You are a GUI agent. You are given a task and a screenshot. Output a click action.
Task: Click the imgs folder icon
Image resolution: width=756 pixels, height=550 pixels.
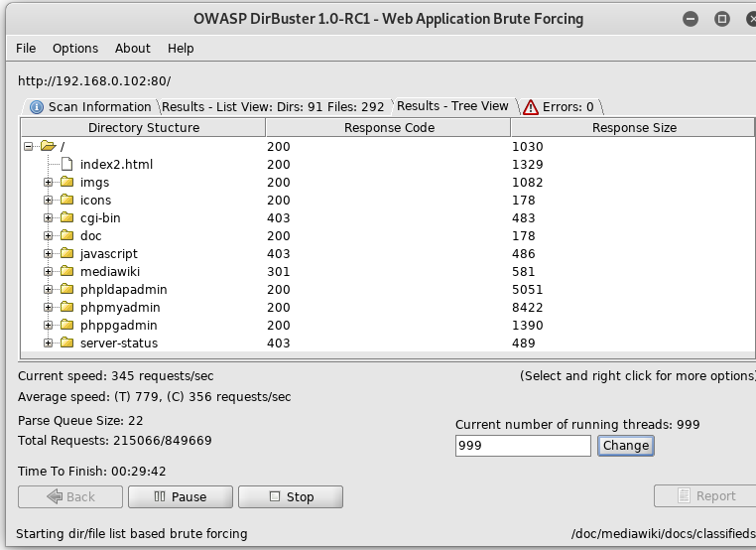[67, 182]
